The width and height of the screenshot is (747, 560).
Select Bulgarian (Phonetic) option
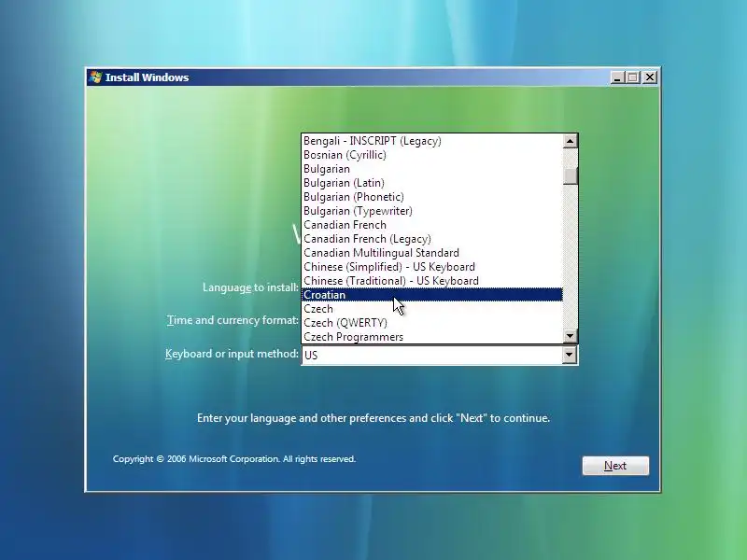[432, 197]
